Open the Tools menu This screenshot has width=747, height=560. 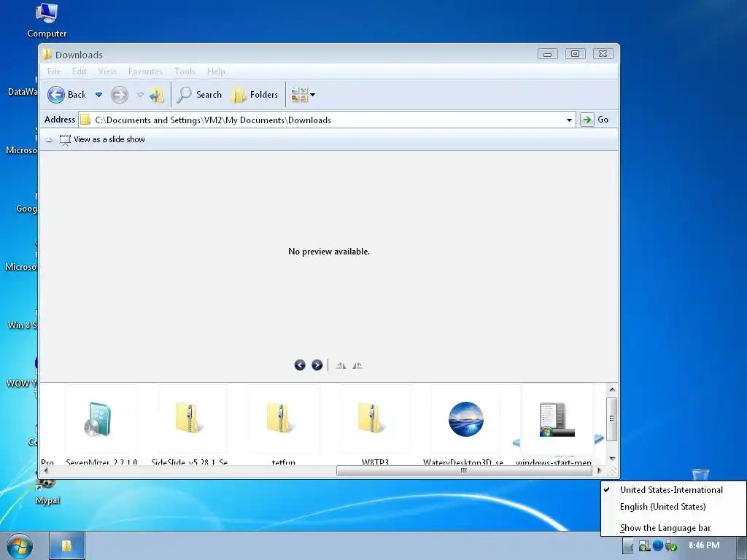pos(185,71)
